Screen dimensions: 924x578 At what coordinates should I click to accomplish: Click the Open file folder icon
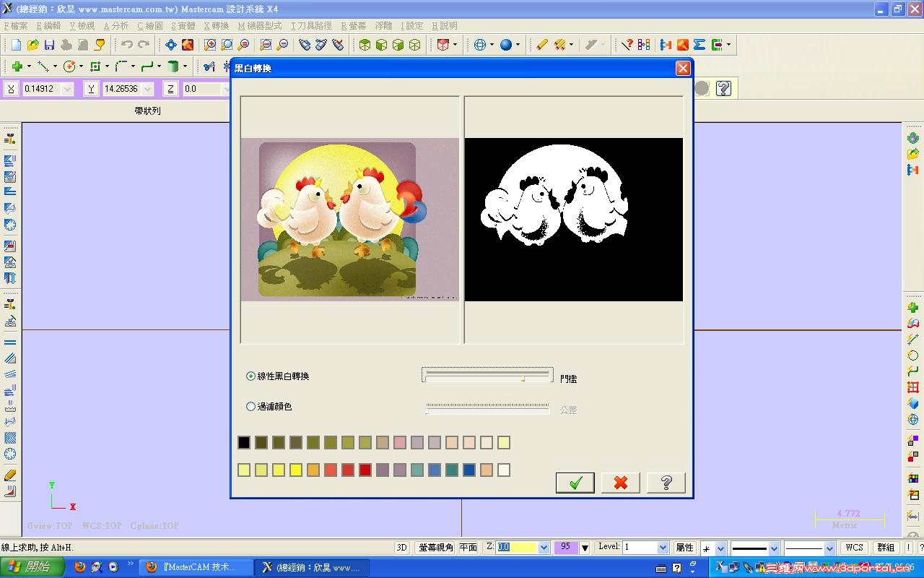click(33, 45)
